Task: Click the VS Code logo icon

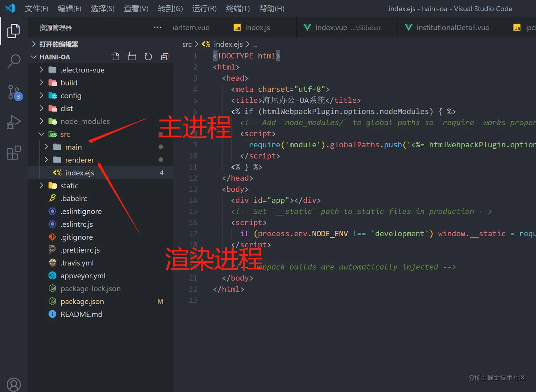Action: [x=10, y=8]
